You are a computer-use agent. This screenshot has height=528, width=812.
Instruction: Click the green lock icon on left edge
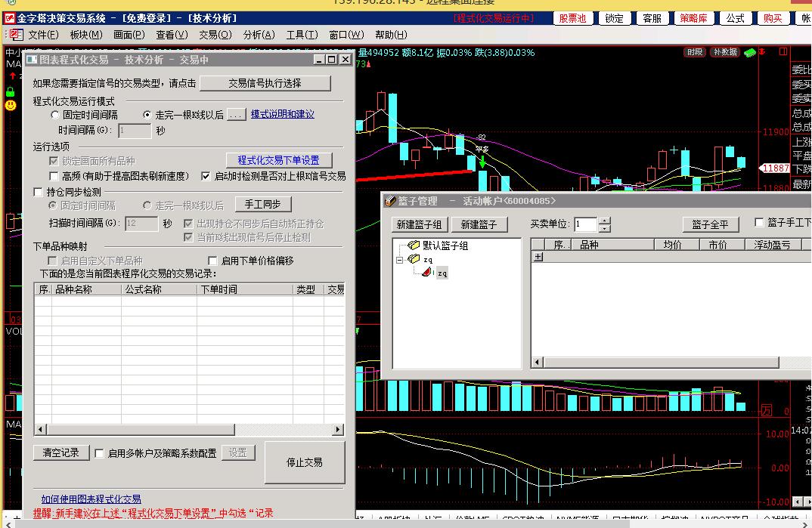click(x=10, y=92)
